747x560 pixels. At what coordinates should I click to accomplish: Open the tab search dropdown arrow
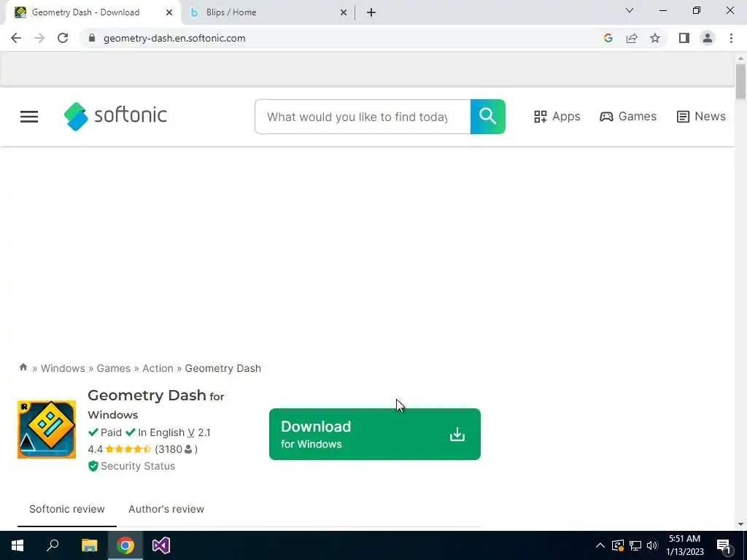pos(630,10)
